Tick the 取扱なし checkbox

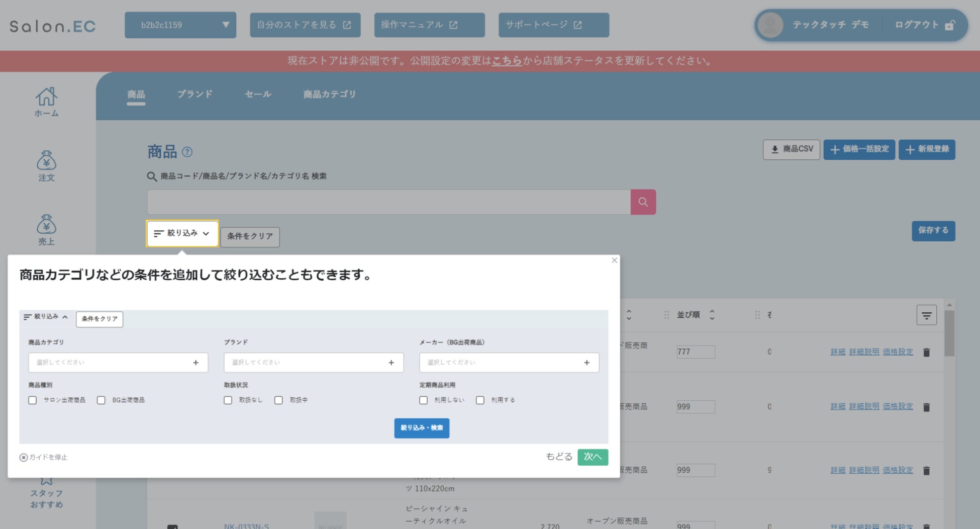[x=228, y=400]
